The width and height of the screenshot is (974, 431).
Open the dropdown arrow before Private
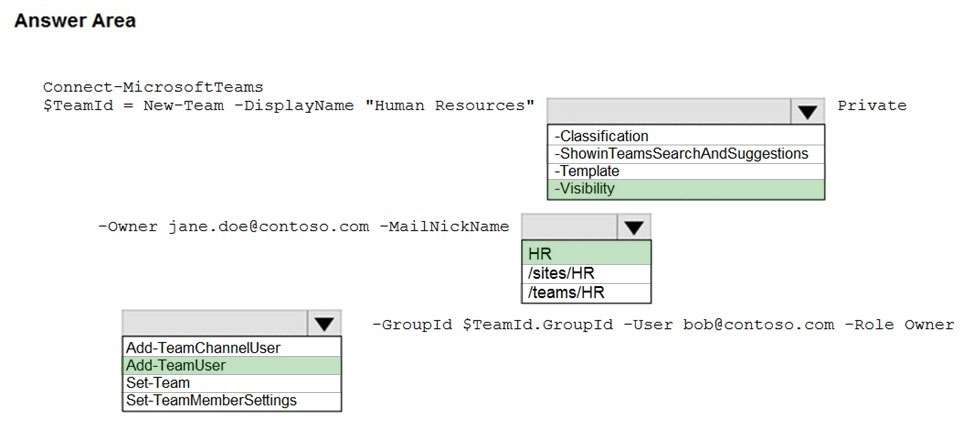point(807,112)
